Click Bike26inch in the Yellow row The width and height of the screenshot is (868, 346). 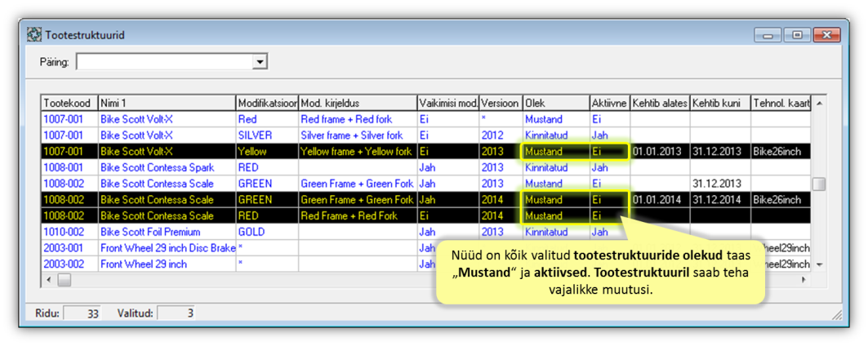tap(777, 151)
